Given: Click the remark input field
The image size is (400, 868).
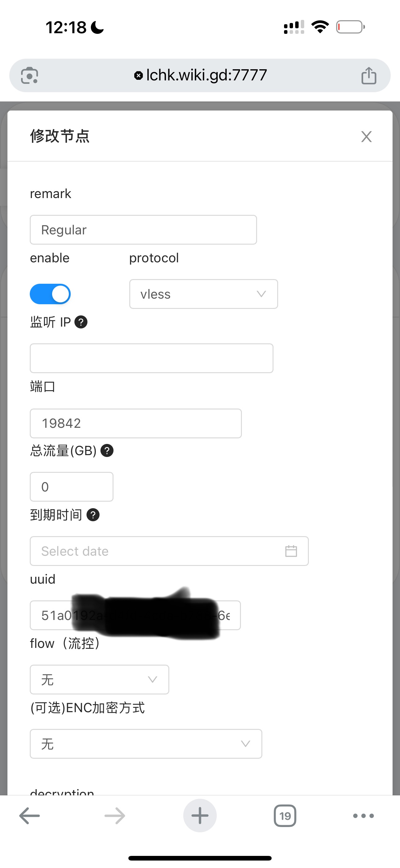Looking at the screenshot, I should point(143,230).
